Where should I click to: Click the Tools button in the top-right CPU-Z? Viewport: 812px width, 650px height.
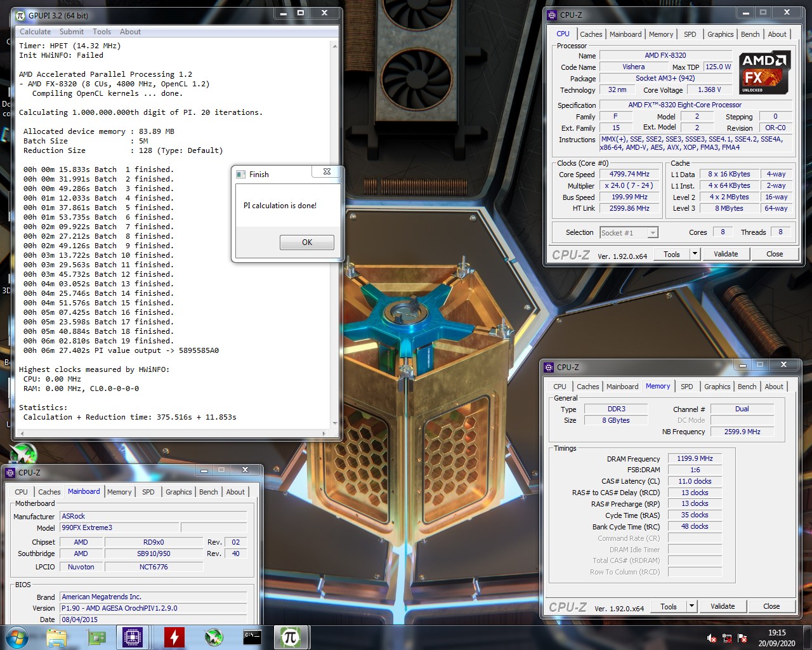click(x=672, y=254)
